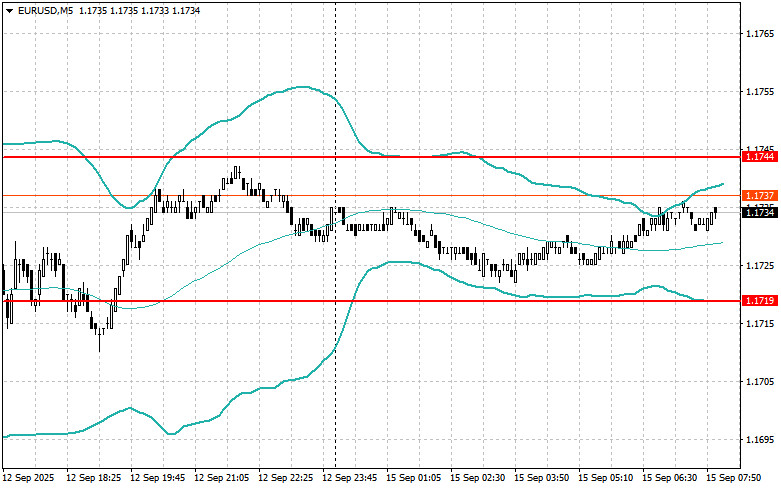Click the EURUSD,M5 chart title text

(45, 10)
